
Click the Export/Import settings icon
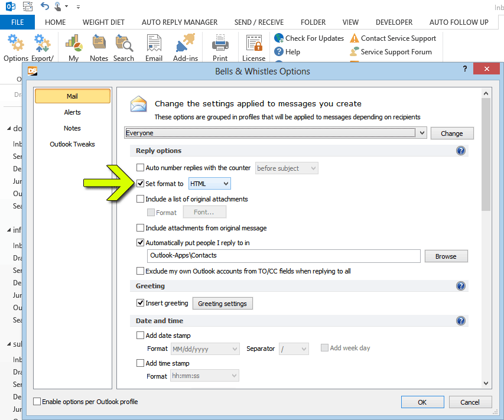tap(43, 43)
